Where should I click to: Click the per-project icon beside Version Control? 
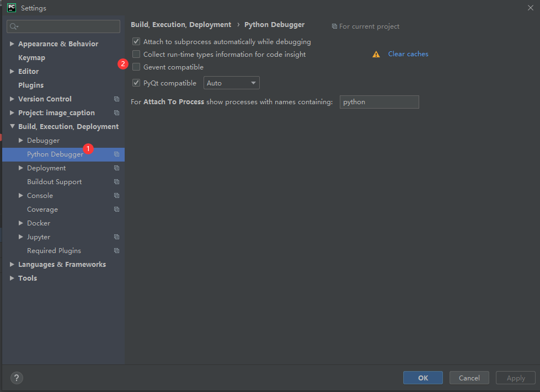(116, 99)
